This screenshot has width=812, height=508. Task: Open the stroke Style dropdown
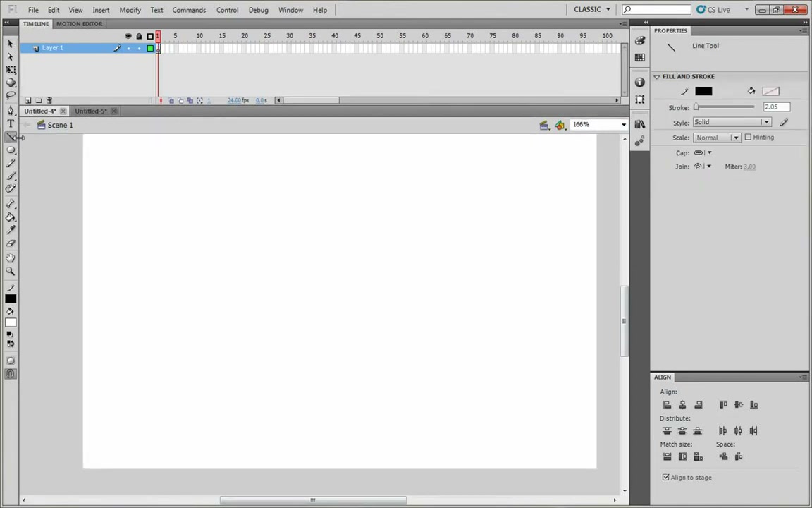[x=732, y=122]
